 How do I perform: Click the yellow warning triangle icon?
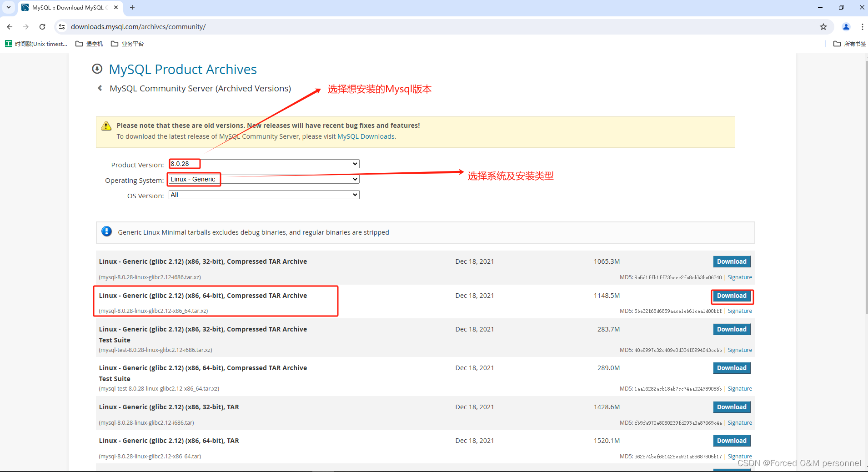(106, 126)
